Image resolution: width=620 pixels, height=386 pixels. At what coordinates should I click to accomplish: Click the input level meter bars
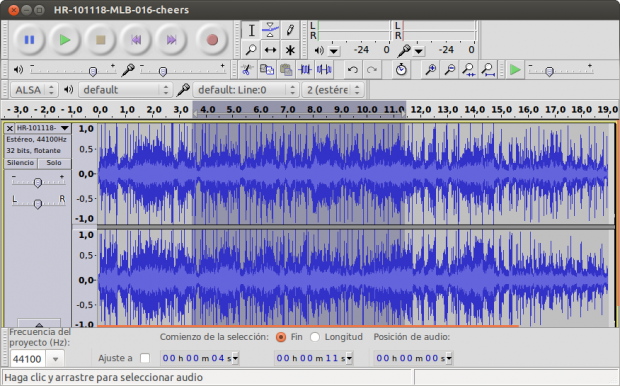click(x=439, y=30)
